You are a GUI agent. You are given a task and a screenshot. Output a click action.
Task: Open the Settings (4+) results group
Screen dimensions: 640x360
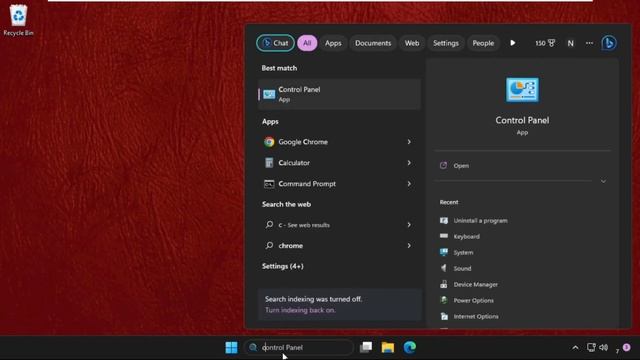click(282, 266)
